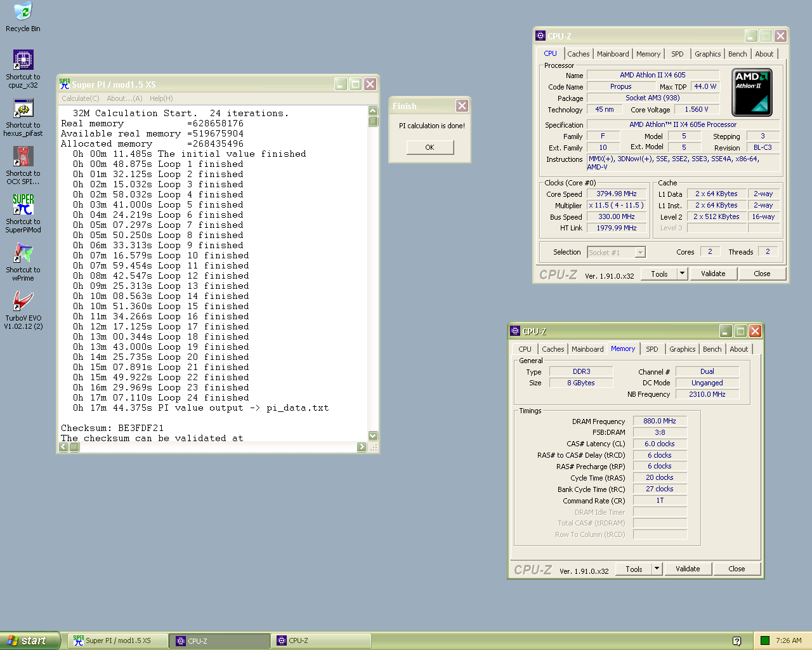Click the NB Frequency 2310.0 MHz field

pyautogui.click(x=707, y=394)
